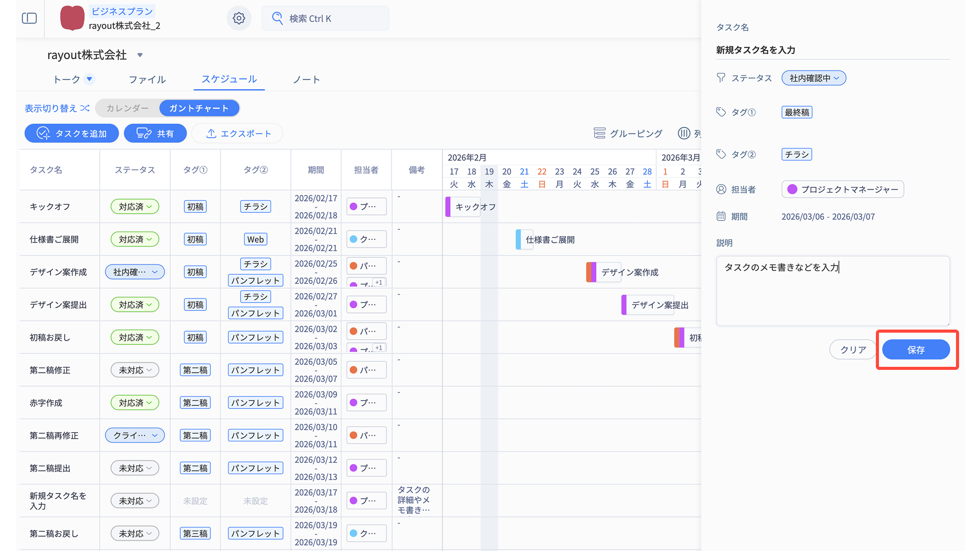Open the ノート tab
Screen dimensions: 980x551
tap(306, 80)
